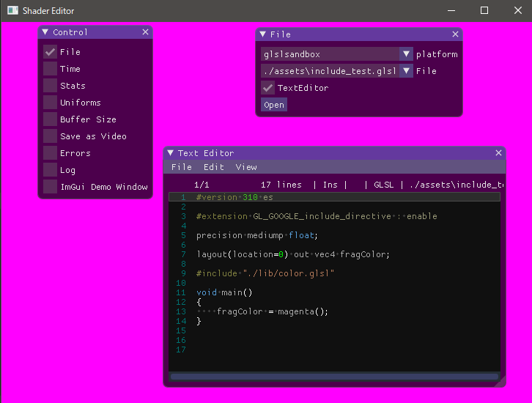The height and width of the screenshot is (403, 532).
Task: Click the horizontal scrollbar in Text Editor
Action: coord(335,376)
